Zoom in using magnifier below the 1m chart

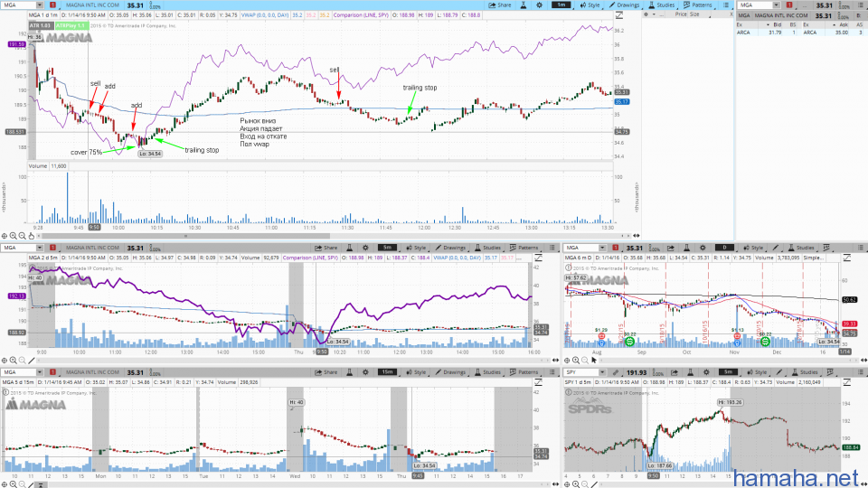pos(14,236)
